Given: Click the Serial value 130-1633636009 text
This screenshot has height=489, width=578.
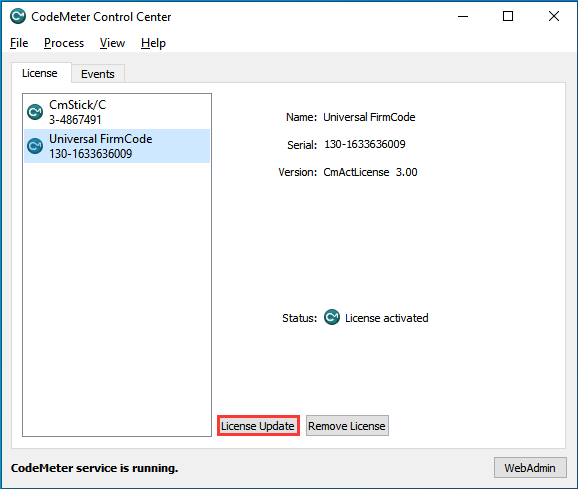Looking at the screenshot, I should pos(365,144).
